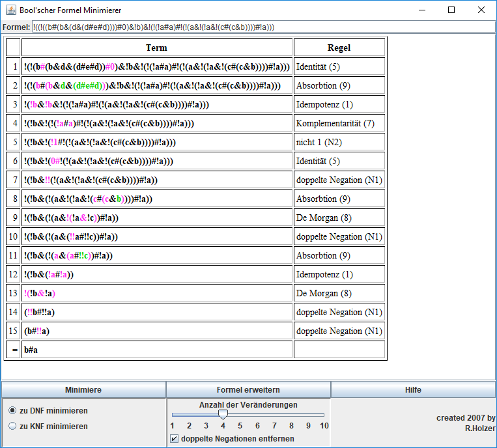Minimize the window using title bar button

coord(421,10)
